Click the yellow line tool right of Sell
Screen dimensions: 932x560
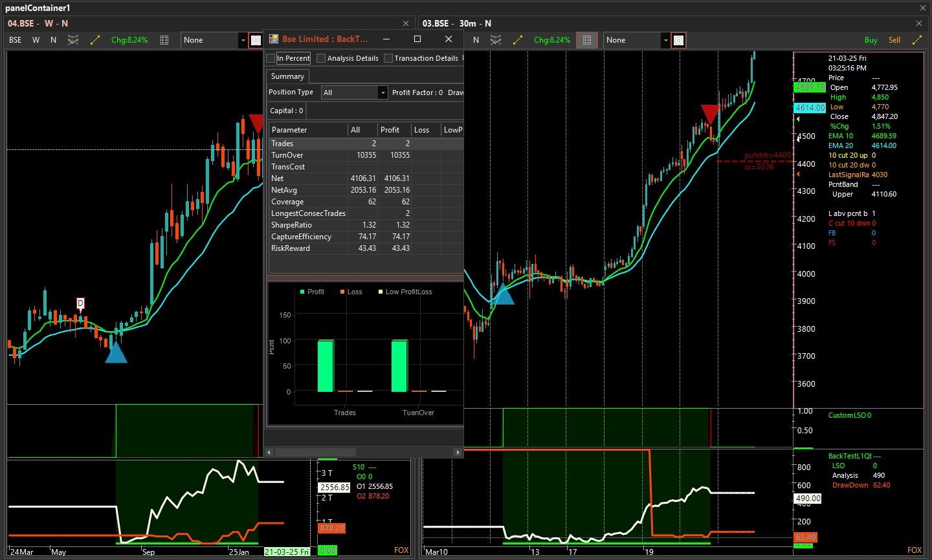917,40
